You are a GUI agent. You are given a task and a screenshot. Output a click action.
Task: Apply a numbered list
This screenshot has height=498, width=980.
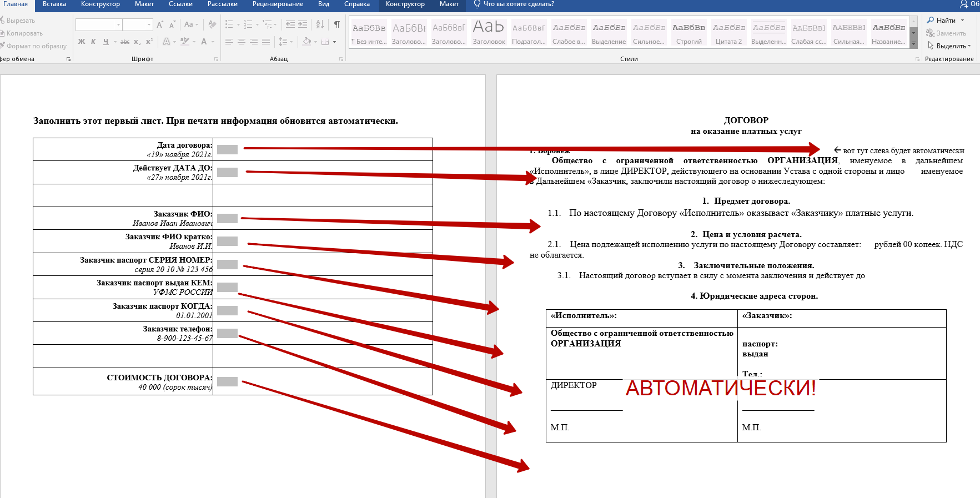pos(248,24)
